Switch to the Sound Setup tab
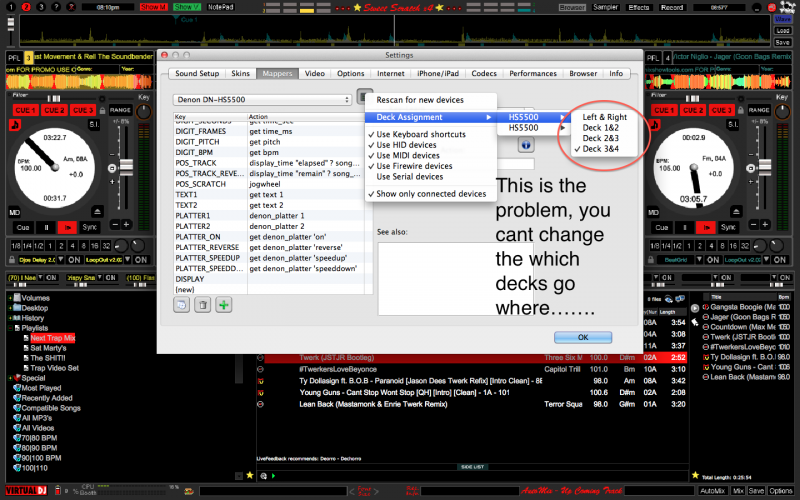800x500 pixels. (x=197, y=73)
